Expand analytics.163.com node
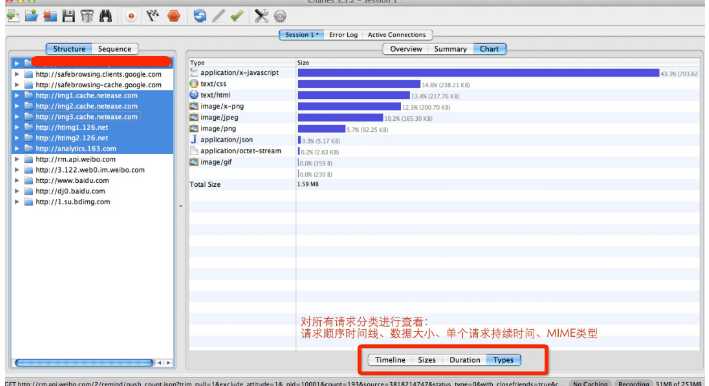Screen dimensions: 709x386 [17, 148]
